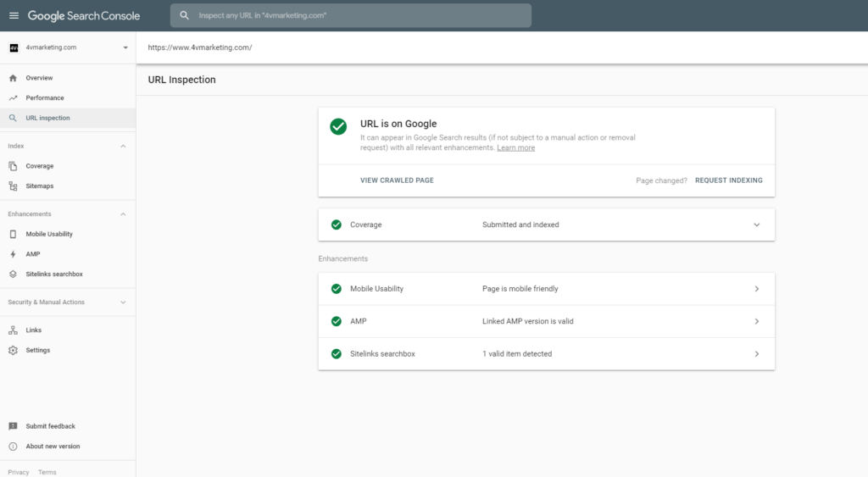The image size is (868, 477).
Task: Click 'Linked AMP version is valid' text
Action: click(527, 321)
